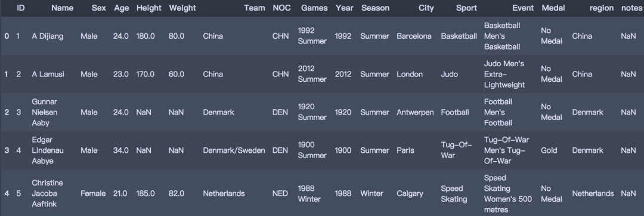Click the Christine Jacoba Aaftink name cell

(x=48, y=193)
